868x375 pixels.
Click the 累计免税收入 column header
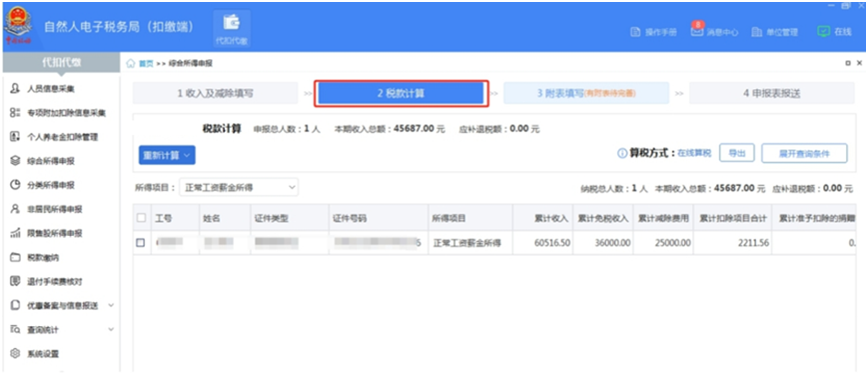pyautogui.click(x=603, y=218)
